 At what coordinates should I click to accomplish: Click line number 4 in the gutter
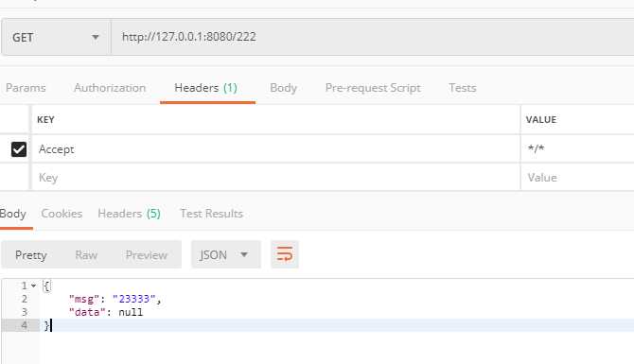pyautogui.click(x=25, y=325)
